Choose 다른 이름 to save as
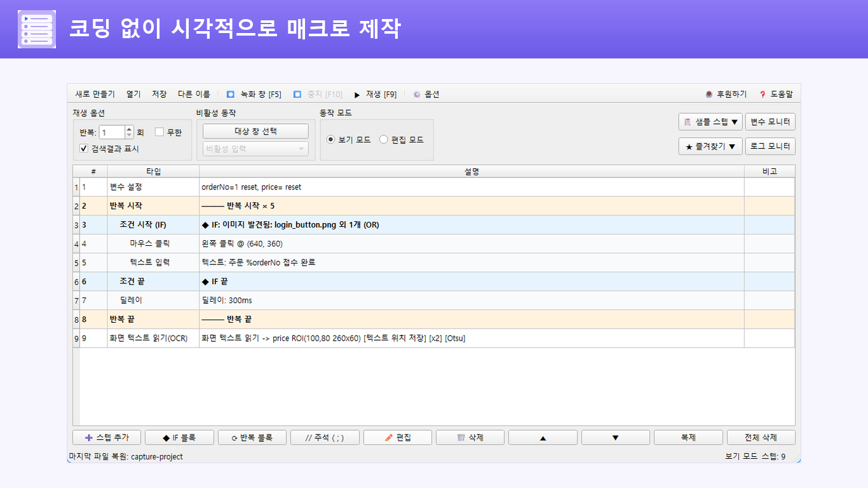This screenshot has height=488, width=868. pos(194,94)
